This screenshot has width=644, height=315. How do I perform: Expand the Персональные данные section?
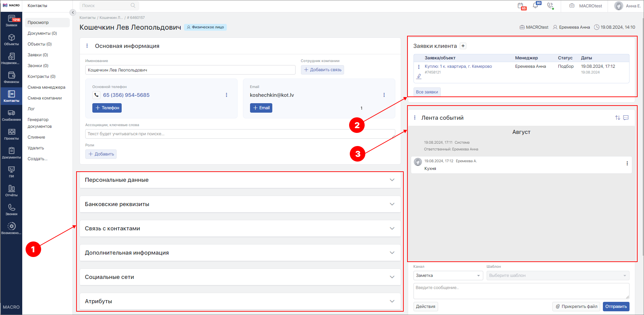pyautogui.click(x=240, y=180)
